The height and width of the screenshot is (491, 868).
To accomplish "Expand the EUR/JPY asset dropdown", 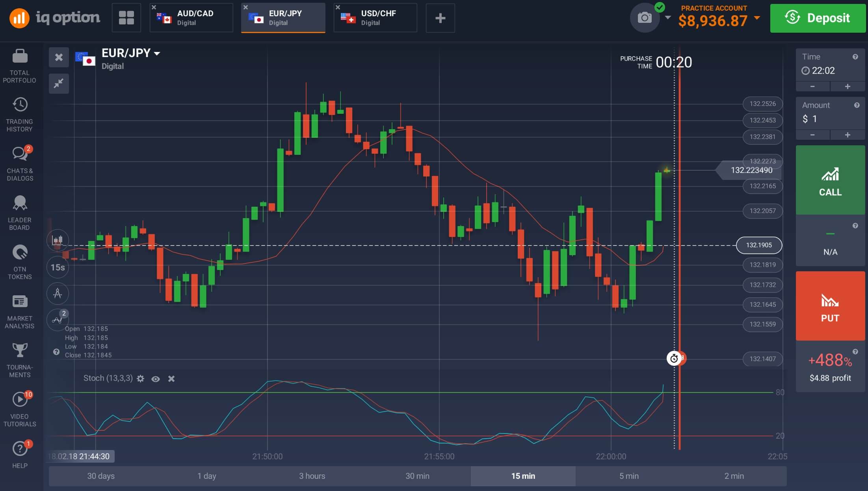I will 157,54.
